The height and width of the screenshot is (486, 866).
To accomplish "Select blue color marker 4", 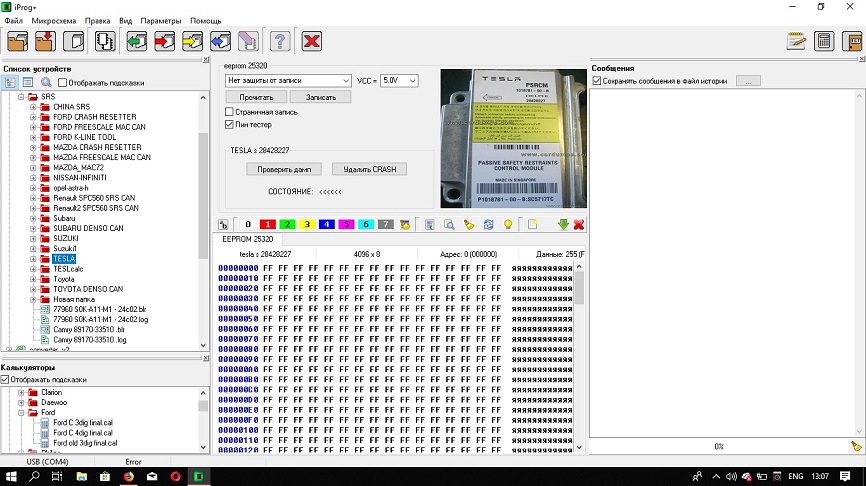I will click(326, 224).
